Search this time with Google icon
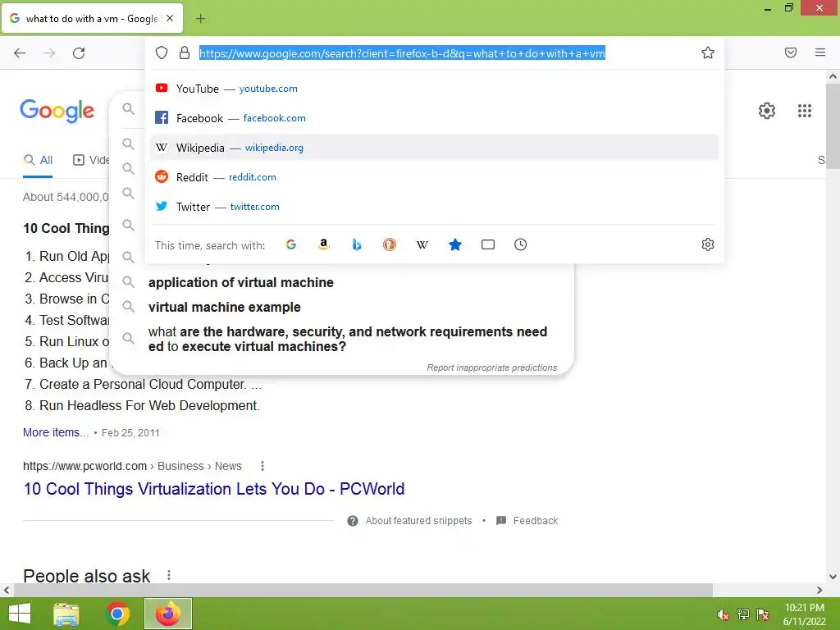840x630 pixels. pos(291,244)
